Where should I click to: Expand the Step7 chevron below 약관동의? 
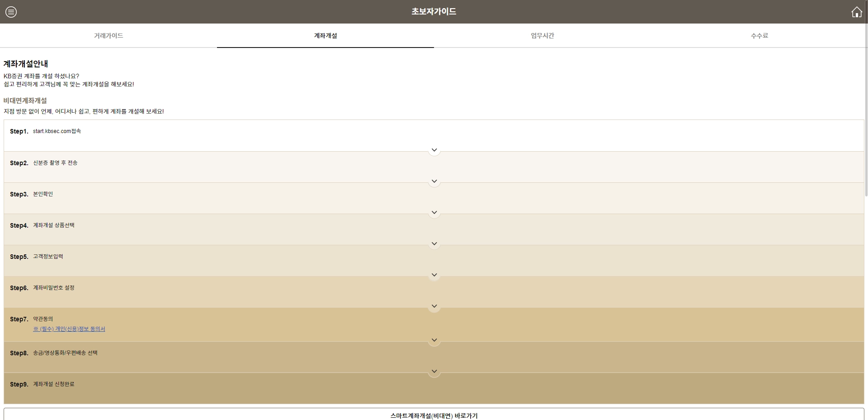[x=434, y=340]
